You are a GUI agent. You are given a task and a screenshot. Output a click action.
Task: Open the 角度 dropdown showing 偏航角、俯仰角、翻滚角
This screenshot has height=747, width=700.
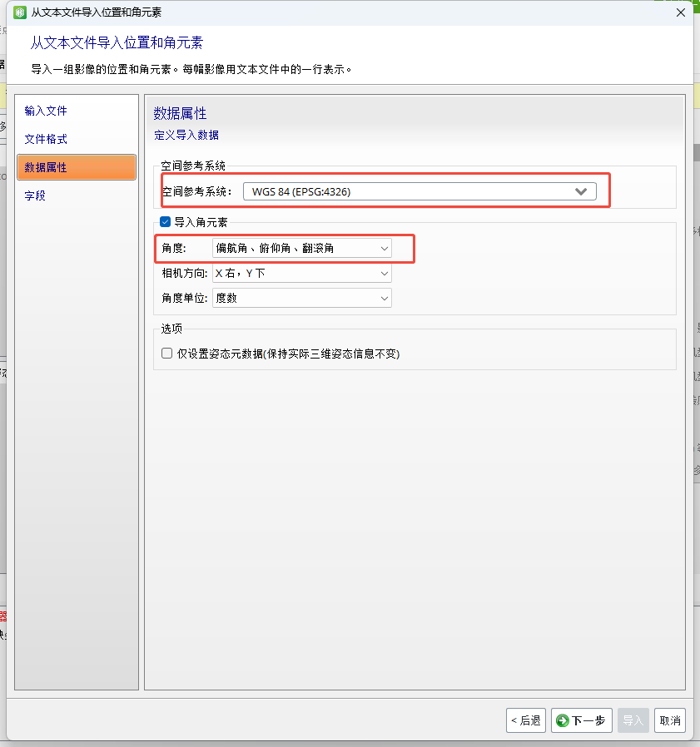point(384,248)
